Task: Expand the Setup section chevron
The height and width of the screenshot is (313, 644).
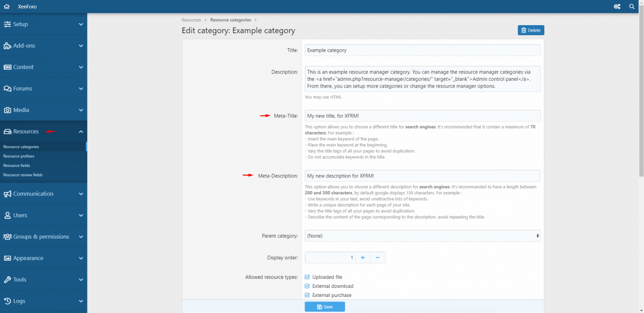Action: coord(81,24)
